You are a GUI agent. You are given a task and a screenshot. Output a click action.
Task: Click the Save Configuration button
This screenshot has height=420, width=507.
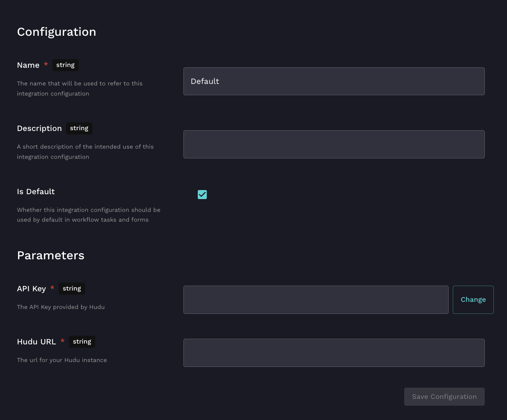click(444, 397)
